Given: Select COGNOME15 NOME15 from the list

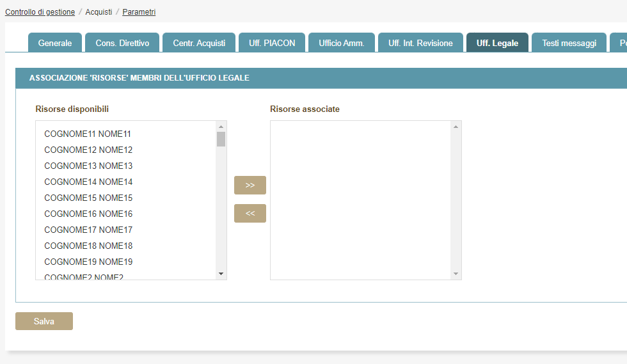Looking at the screenshot, I should tap(88, 198).
